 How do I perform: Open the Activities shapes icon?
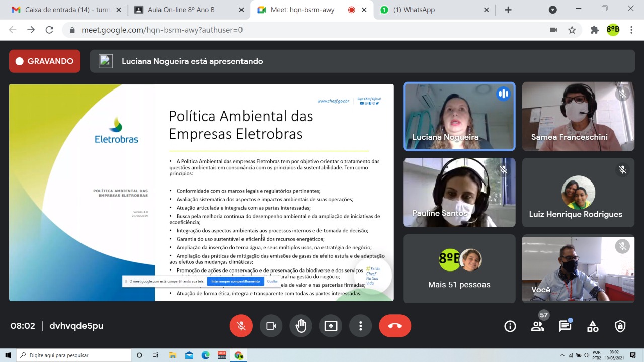(x=593, y=326)
